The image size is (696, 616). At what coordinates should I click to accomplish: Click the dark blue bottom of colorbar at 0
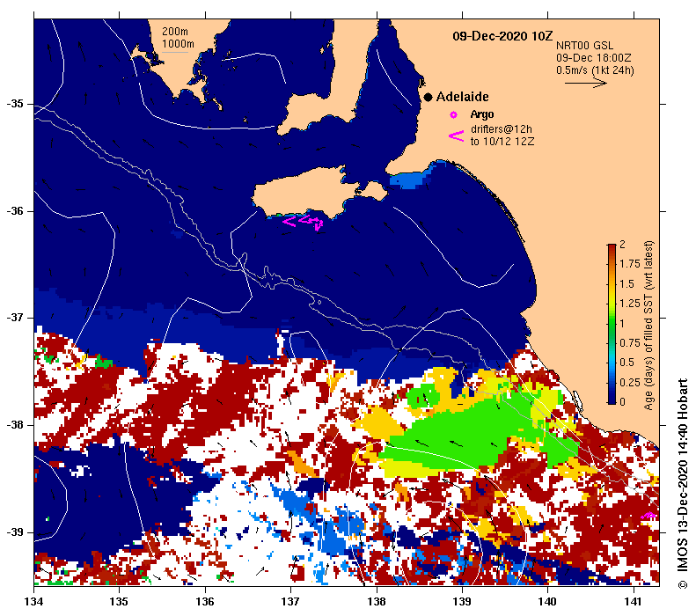pos(612,399)
